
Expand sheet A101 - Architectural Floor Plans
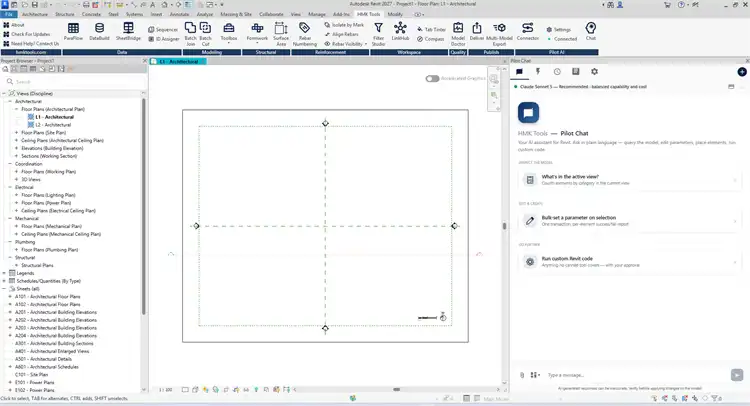pyautogui.click(x=10, y=296)
